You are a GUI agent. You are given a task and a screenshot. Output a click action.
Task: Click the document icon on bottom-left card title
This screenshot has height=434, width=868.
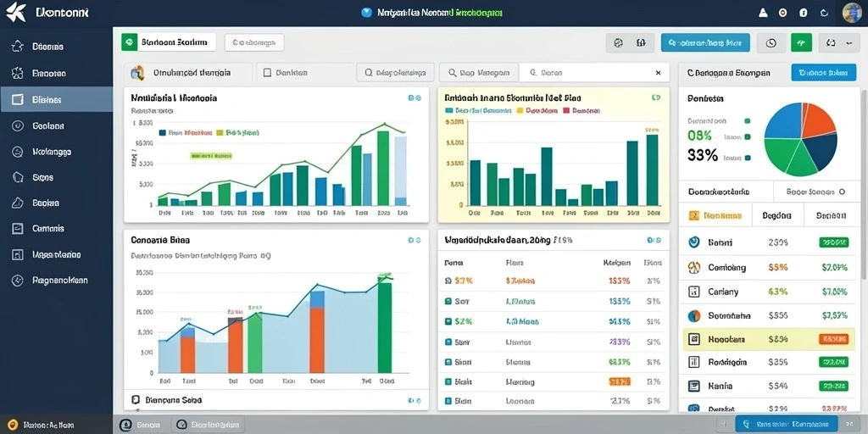136,399
